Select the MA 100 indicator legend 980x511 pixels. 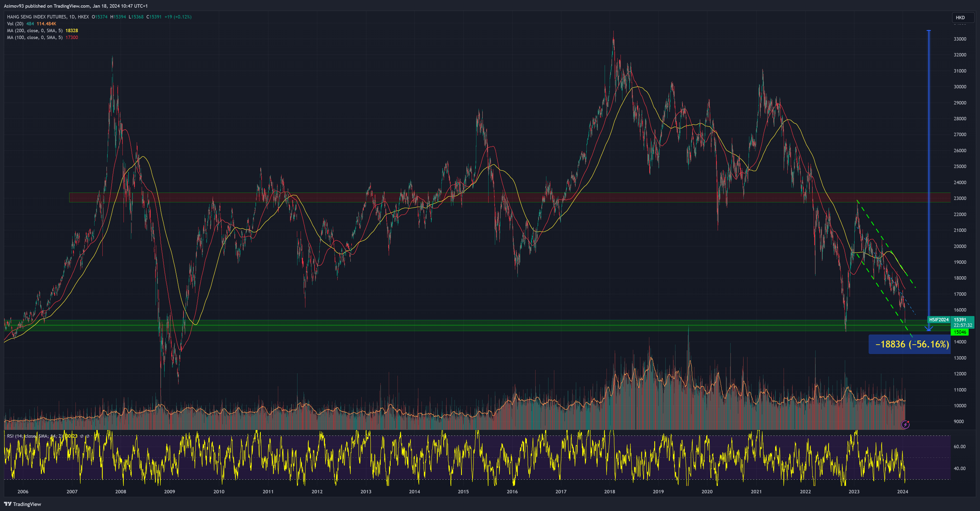point(35,37)
